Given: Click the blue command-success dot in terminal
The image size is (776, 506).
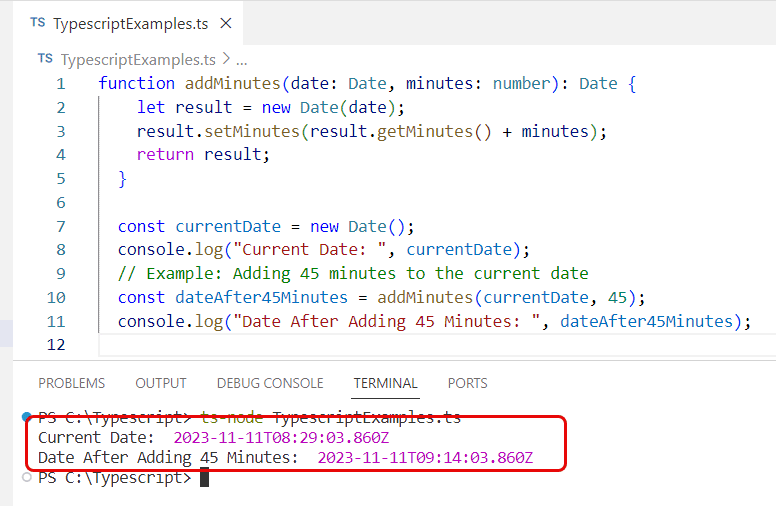Looking at the screenshot, I should pos(27,417).
